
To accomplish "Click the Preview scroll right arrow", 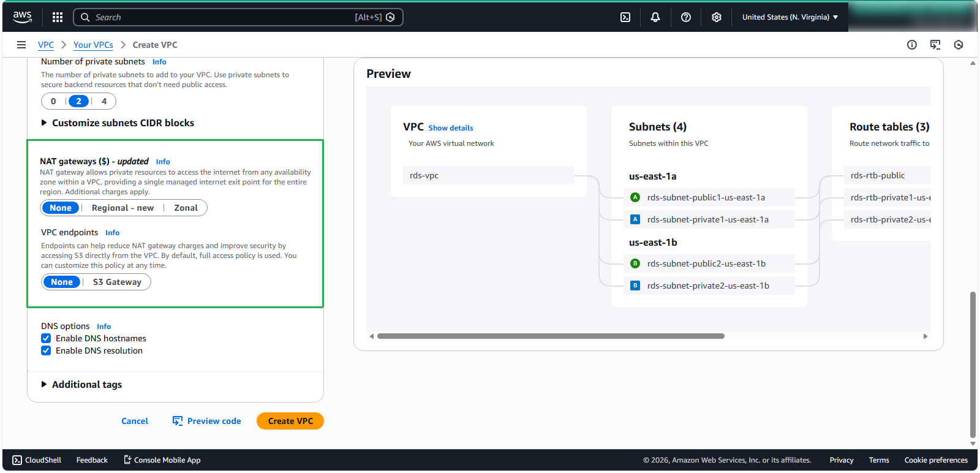I will click(x=925, y=336).
